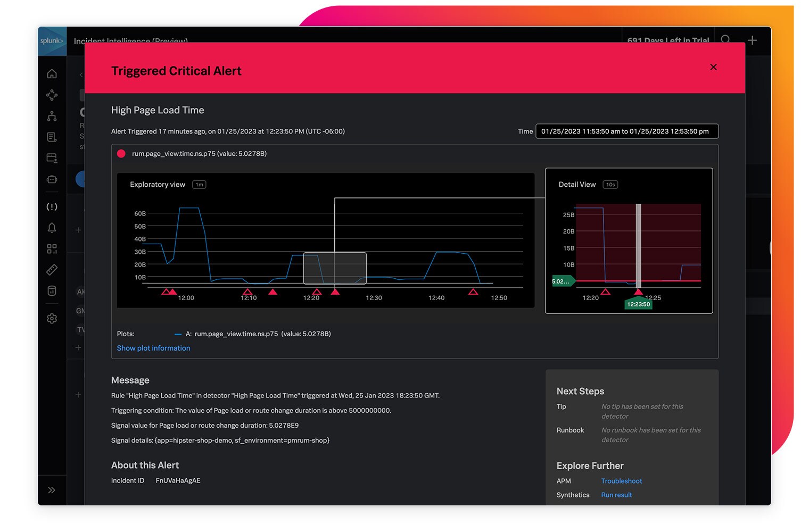The height and width of the screenshot is (532, 809).
Task: Click the green 12:23:50 time label in the Detail View
Action: 638,304
